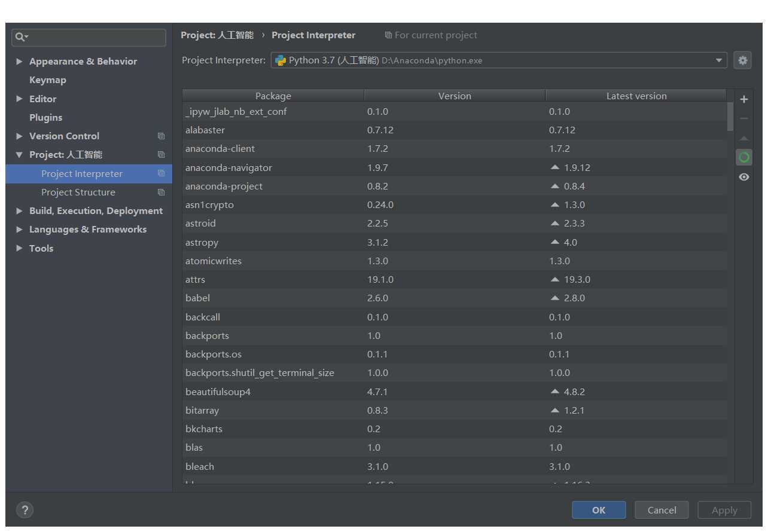
Task: Sort by Latest version column header
Action: 636,96
